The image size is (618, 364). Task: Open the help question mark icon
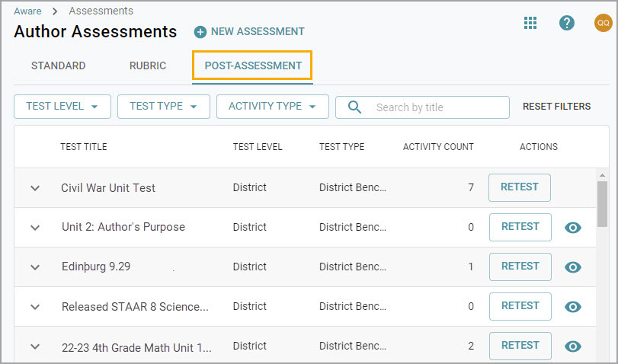coord(566,23)
